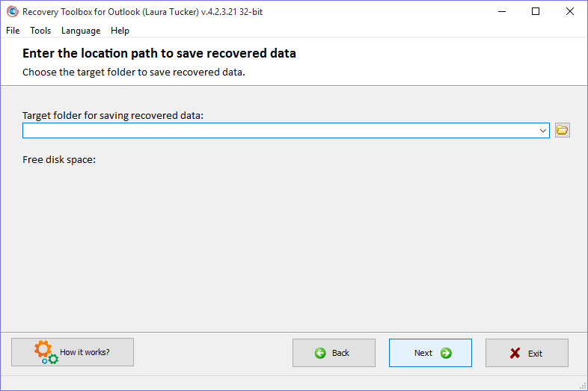The image size is (588, 391).
Task: Open the File menu
Action: tap(13, 31)
